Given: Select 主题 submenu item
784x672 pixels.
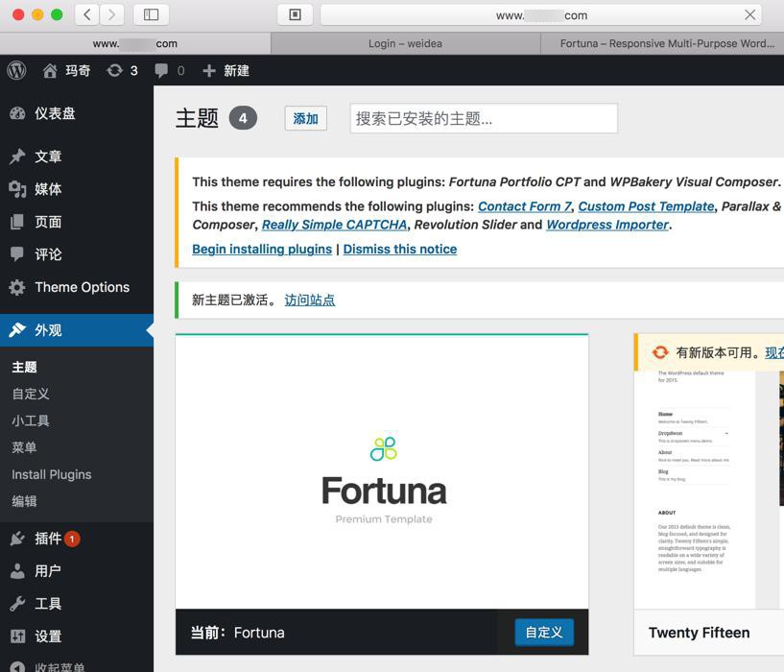Looking at the screenshot, I should coord(25,368).
